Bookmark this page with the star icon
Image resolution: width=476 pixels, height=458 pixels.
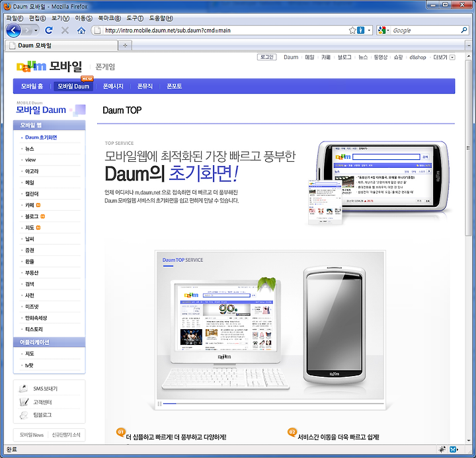tap(352, 30)
